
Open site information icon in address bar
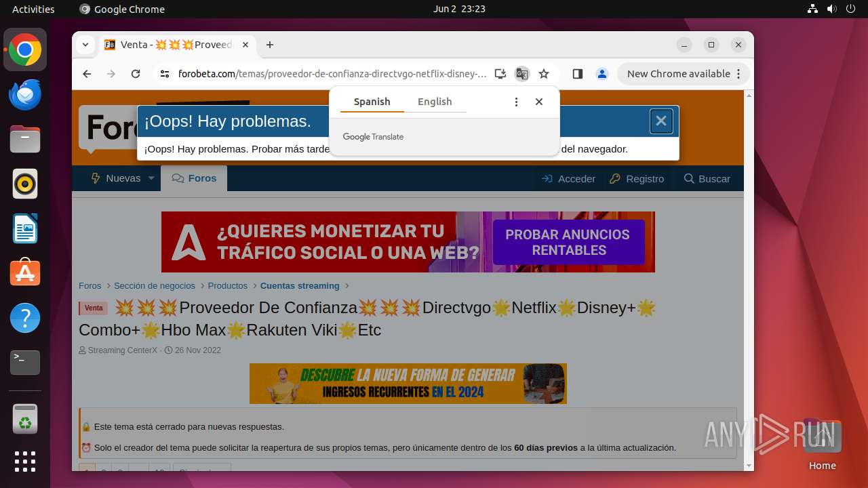click(165, 74)
